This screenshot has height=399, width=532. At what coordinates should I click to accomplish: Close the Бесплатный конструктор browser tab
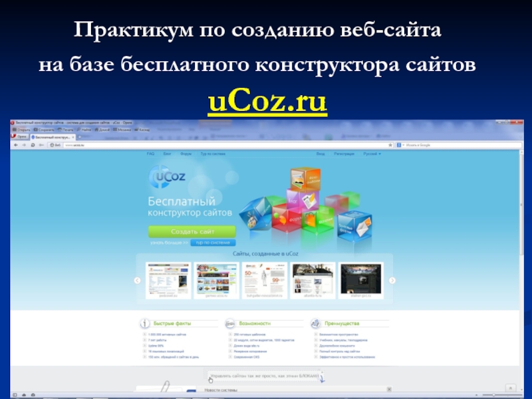pyautogui.click(x=73, y=137)
